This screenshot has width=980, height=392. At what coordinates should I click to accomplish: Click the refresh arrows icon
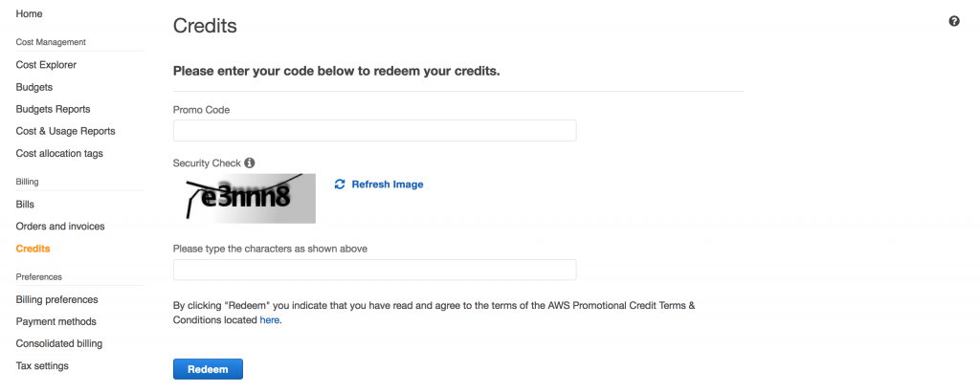click(340, 185)
